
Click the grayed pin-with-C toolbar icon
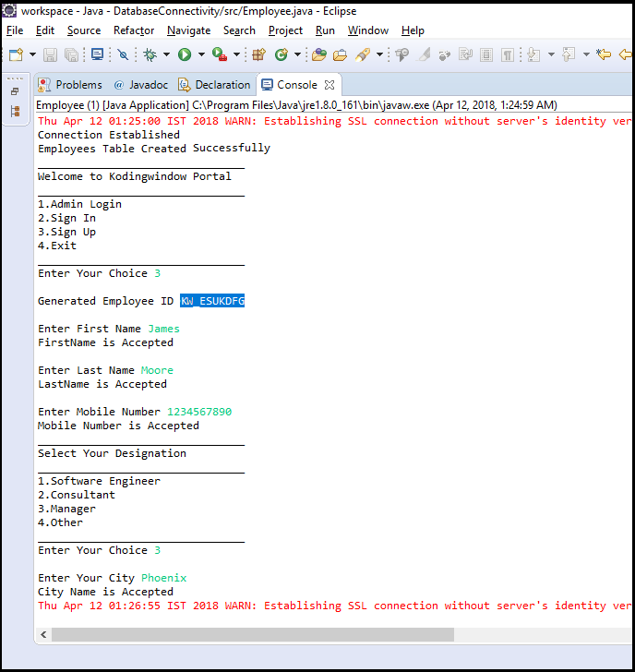pos(401,54)
